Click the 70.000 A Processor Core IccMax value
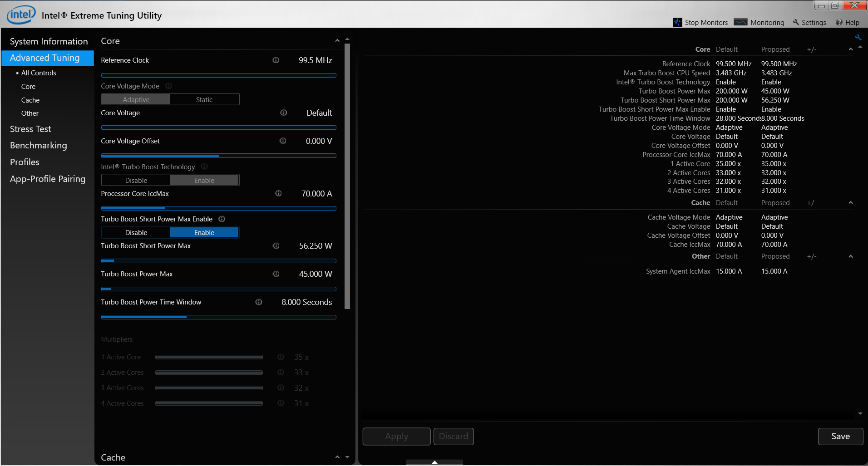868x466 pixels. point(316,194)
